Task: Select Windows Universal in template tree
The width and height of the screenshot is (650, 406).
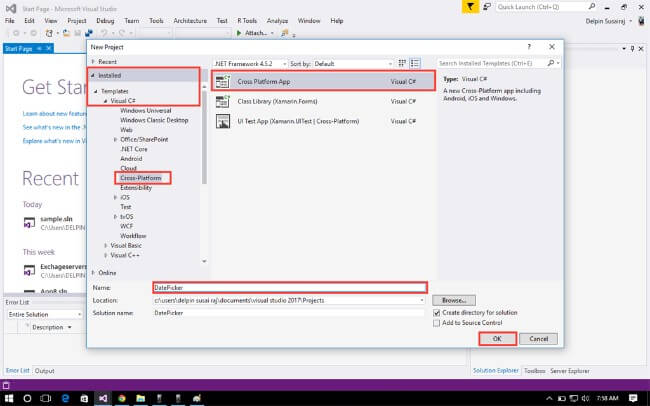Action: (146, 110)
